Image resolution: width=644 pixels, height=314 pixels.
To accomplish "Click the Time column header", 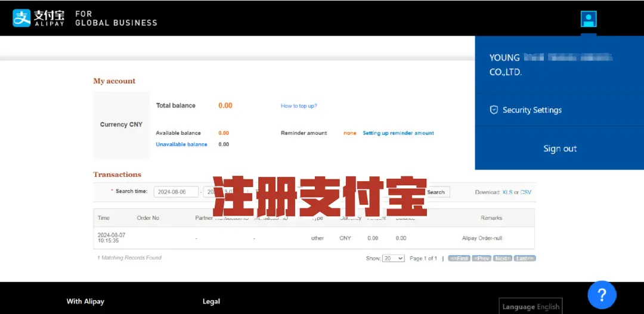I will (x=104, y=218).
